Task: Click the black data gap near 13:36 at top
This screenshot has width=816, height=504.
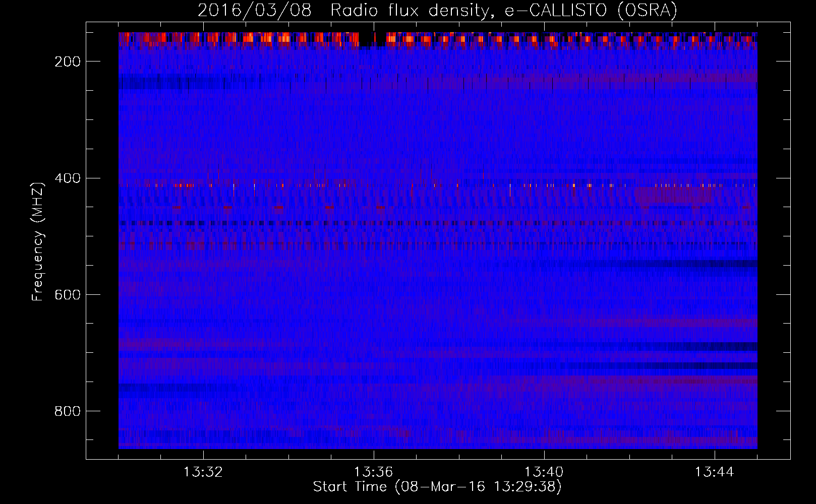Action: pos(372,39)
